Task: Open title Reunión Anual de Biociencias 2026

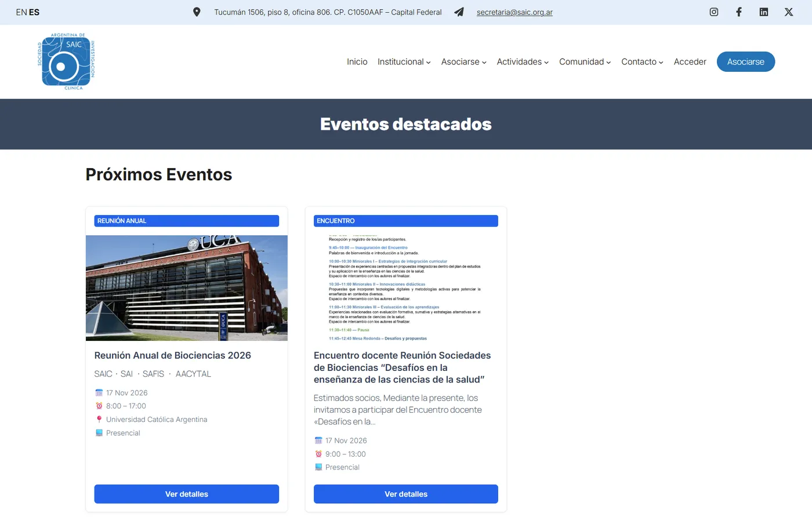Action: coord(173,355)
